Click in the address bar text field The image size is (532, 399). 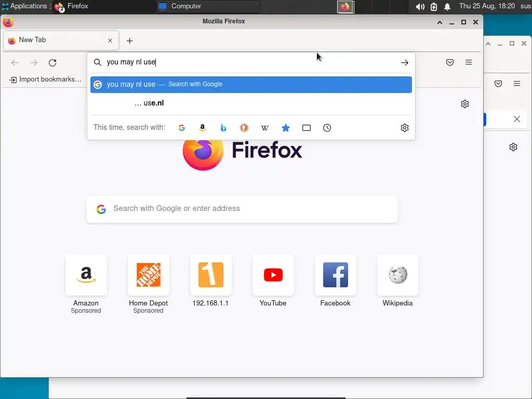(251, 62)
